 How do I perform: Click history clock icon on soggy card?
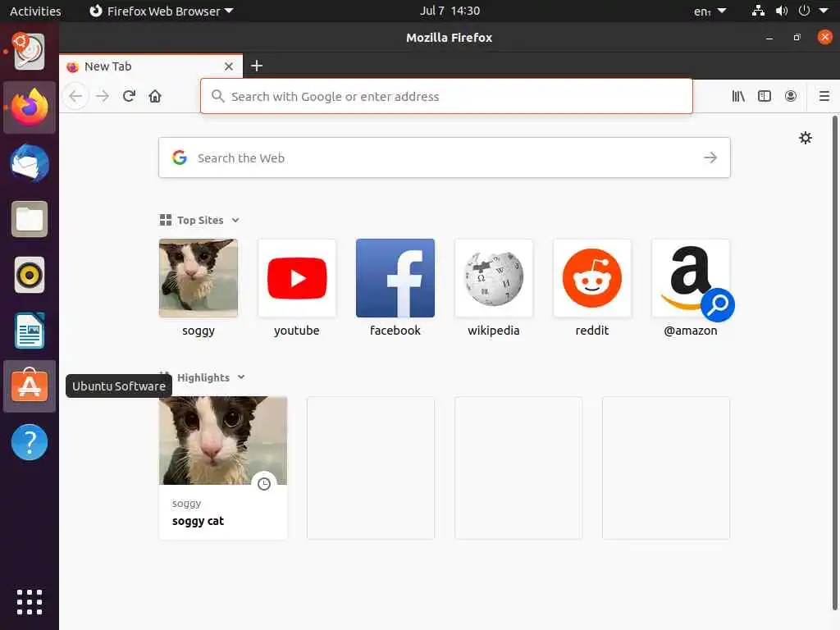pos(264,484)
